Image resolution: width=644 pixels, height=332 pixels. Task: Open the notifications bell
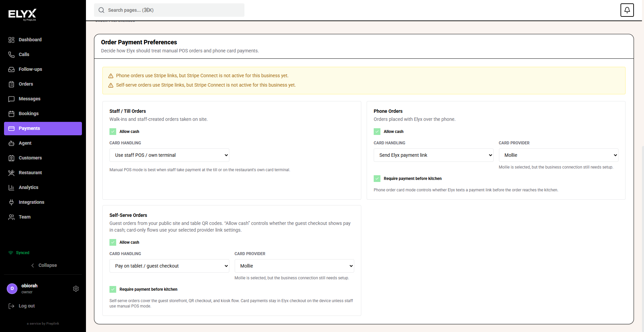[627, 10]
